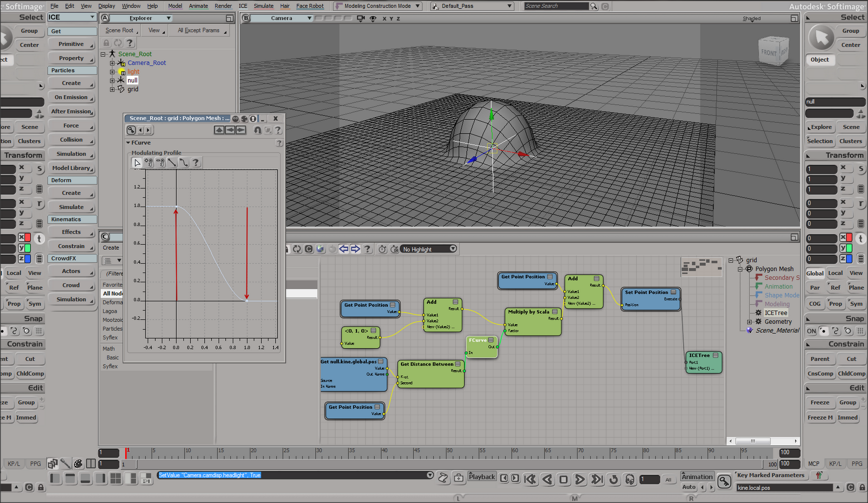Collapse the FCurve section
Viewport: 868px width, 503px height.
(x=128, y=143)
